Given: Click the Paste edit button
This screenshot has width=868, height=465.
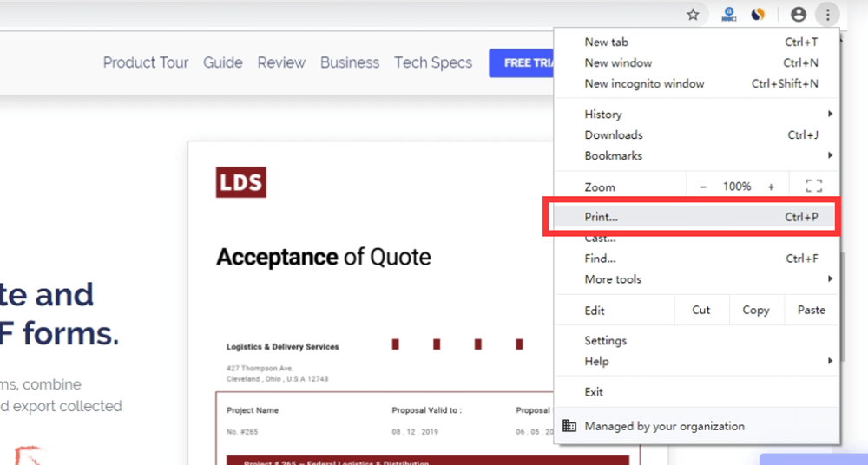Looking at the screenshot, I should (x=812, y=310).
